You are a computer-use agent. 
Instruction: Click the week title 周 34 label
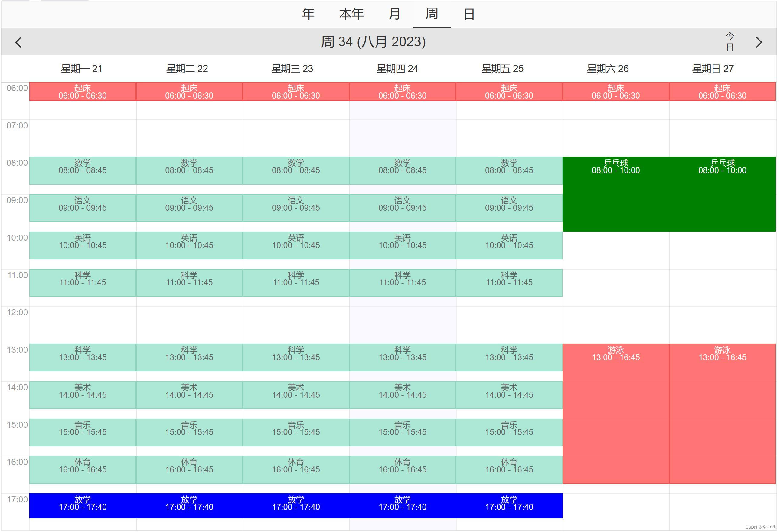pos(373,42)
